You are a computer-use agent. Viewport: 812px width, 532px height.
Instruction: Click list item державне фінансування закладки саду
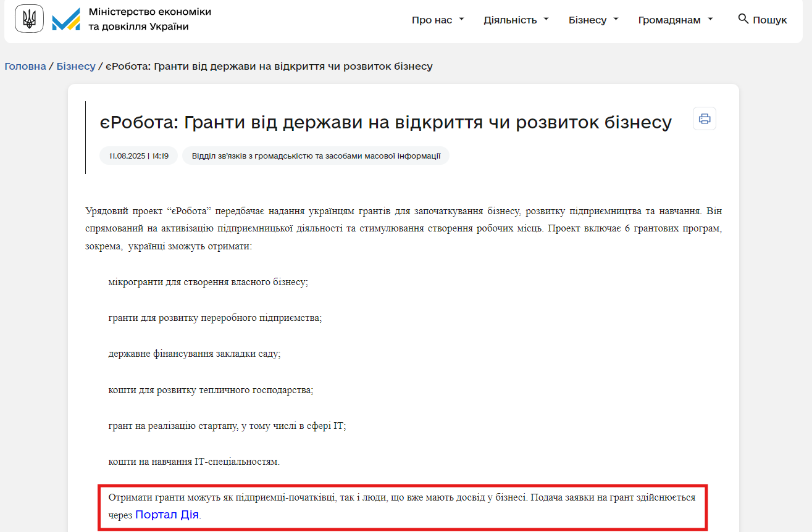[195, 354]
